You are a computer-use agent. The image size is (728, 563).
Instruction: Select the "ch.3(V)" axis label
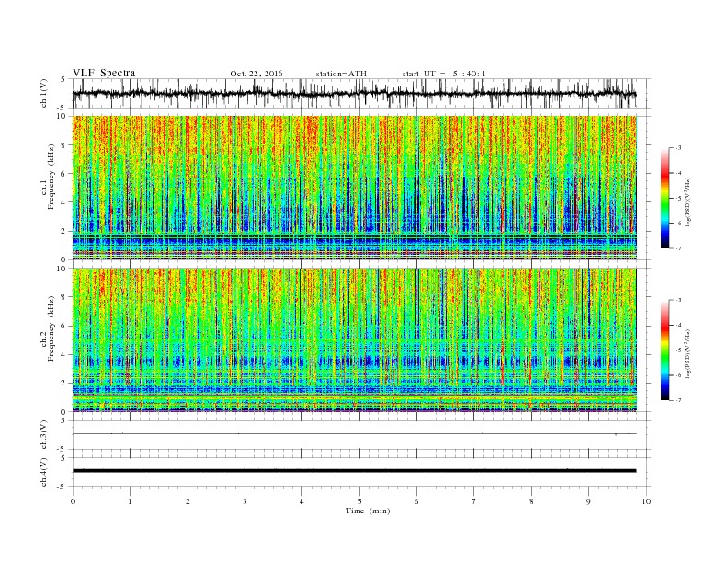coord(44,435)
